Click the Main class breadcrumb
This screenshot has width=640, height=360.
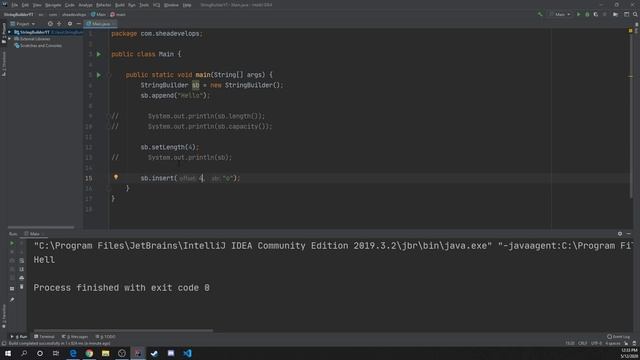(99, 14)
